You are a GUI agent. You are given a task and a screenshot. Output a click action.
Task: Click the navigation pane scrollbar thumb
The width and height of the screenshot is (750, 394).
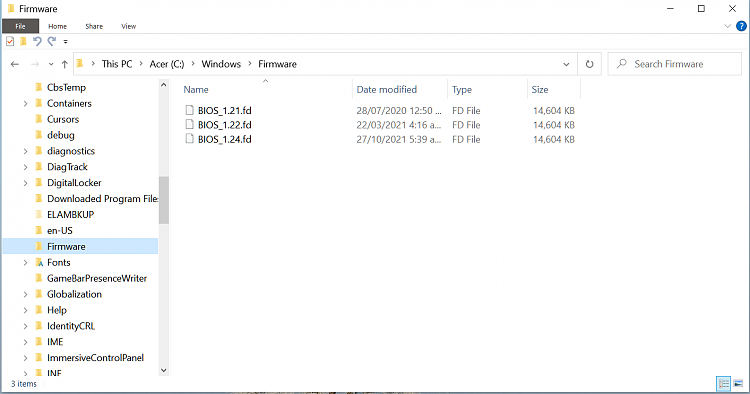pyautogui.click(x=164, y=200)
